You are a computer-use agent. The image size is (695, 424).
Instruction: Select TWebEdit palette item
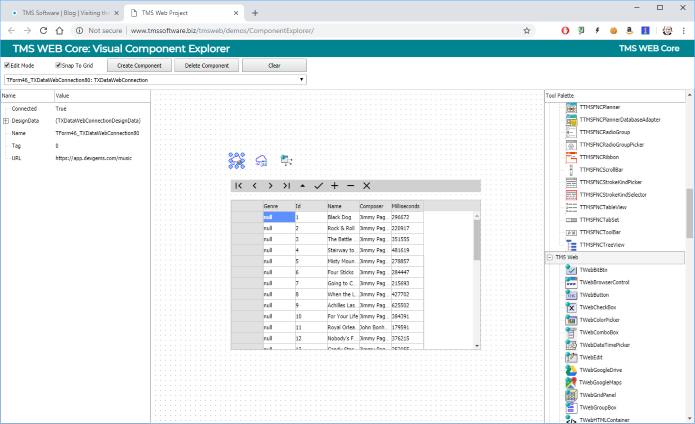pyautogui.click(x=591, y=357)
